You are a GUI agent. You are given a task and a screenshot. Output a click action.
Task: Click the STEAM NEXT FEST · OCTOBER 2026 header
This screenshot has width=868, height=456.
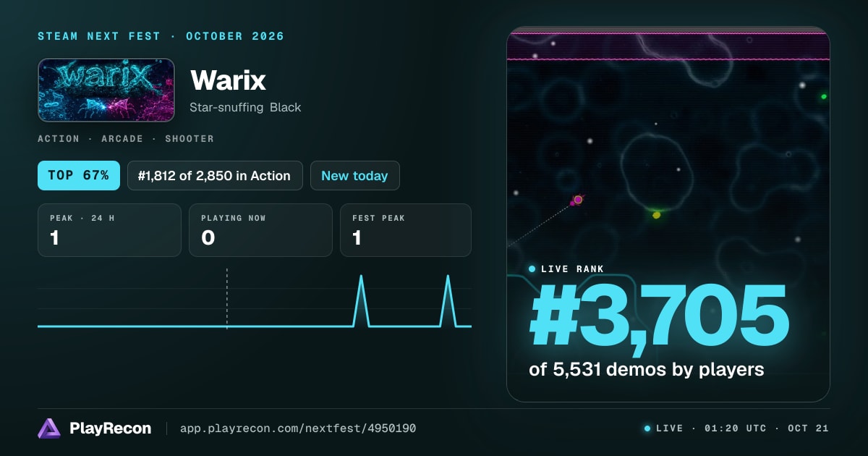coord(161,36)
